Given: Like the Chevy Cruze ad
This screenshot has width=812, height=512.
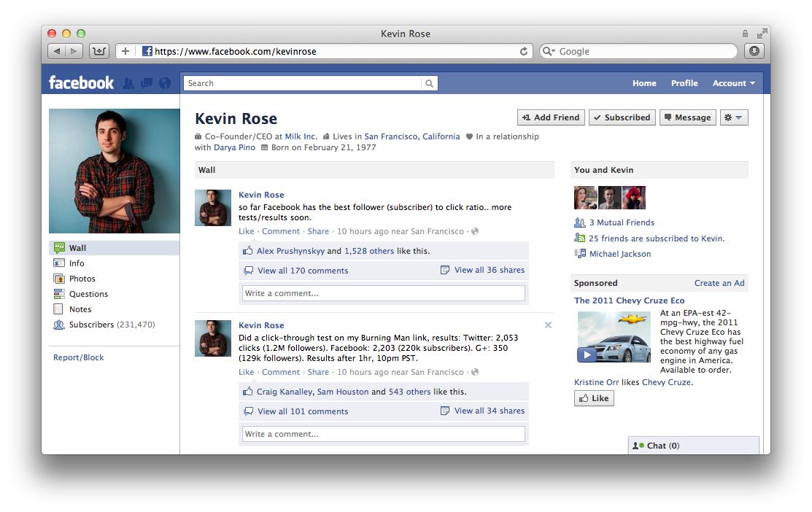Looking at the screenshot, I should click(x=594, y=398).
